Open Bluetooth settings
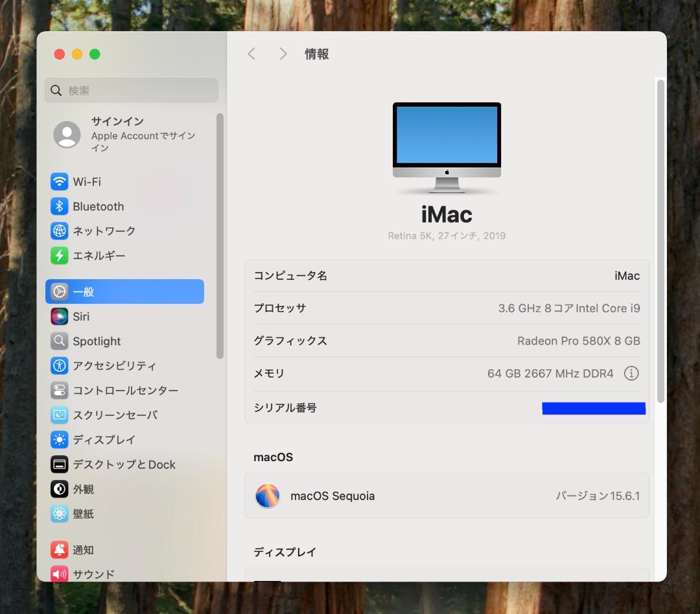 pyautogui.click(x=97, y=206)
